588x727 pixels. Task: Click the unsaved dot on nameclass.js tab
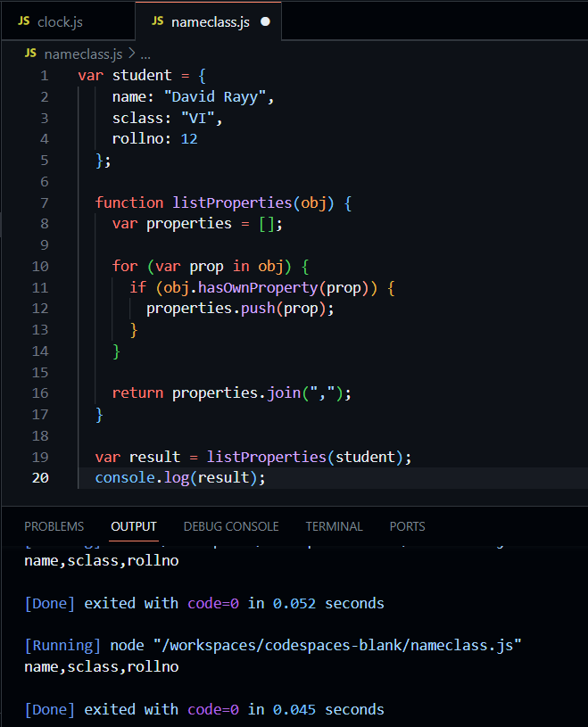265,21
